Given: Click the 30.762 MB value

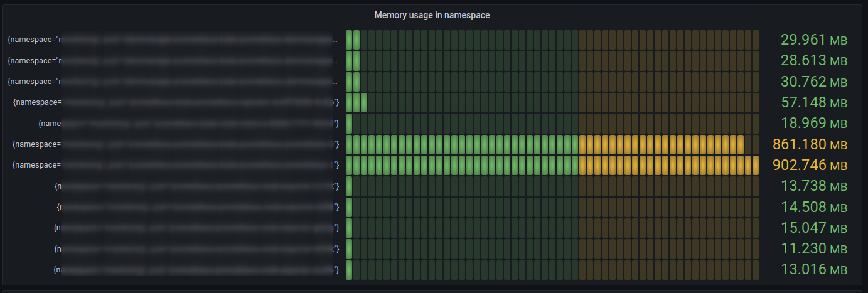Looking at the screenshot, I should (814, 82).
